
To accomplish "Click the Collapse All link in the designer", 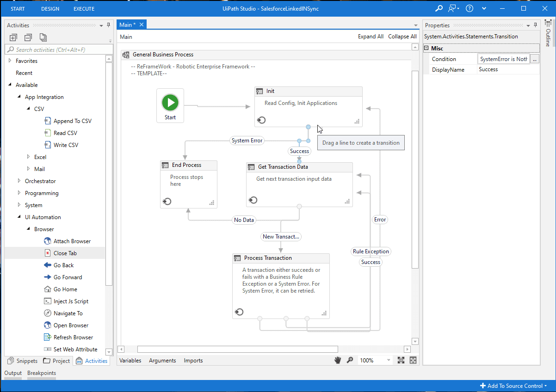I will click(x=402, y=36).
